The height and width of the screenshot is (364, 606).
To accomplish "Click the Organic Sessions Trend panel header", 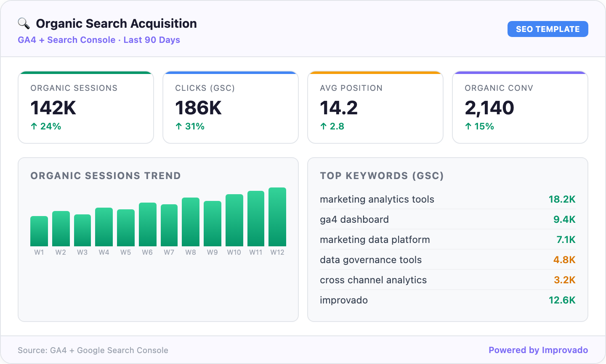I will click(105, 176).
